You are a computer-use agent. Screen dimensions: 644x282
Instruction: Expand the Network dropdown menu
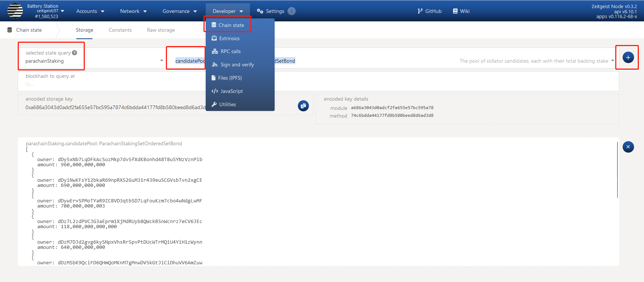[x=133, y=11]
